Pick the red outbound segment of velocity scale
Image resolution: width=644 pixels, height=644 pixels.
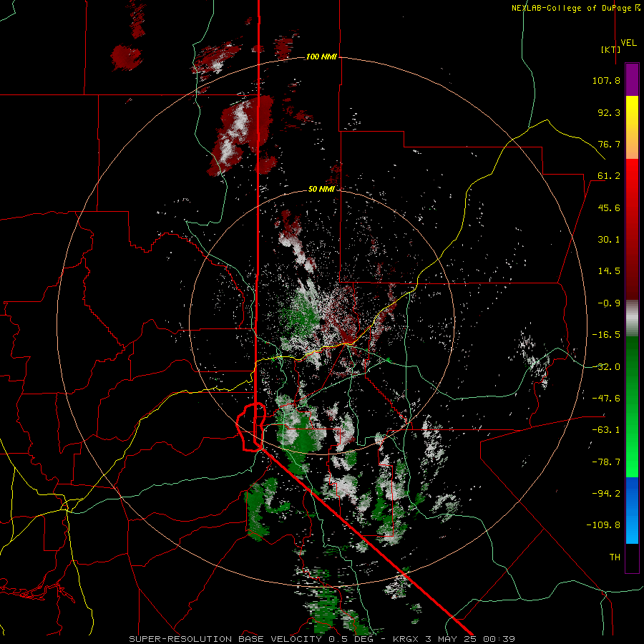tap(632, 229)
